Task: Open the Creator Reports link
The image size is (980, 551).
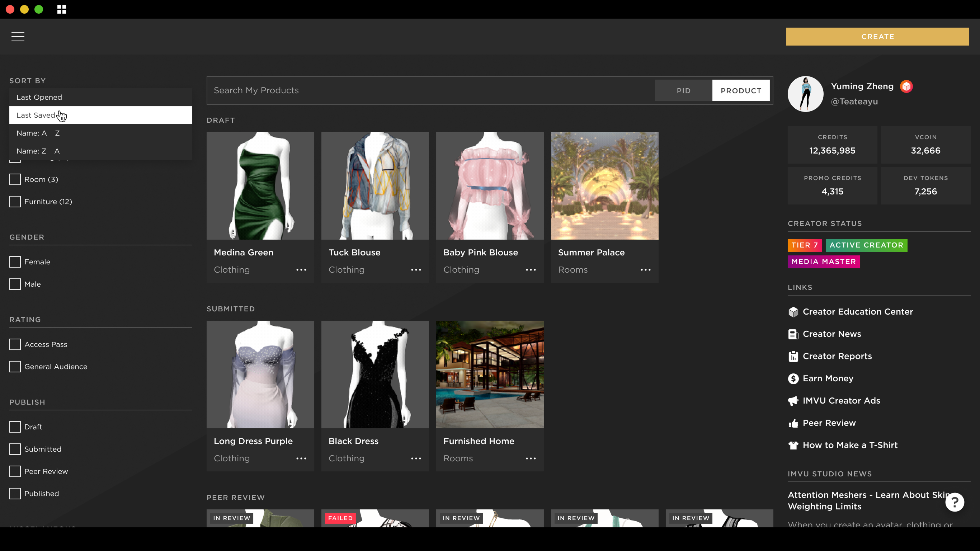Action: [837, 356]
